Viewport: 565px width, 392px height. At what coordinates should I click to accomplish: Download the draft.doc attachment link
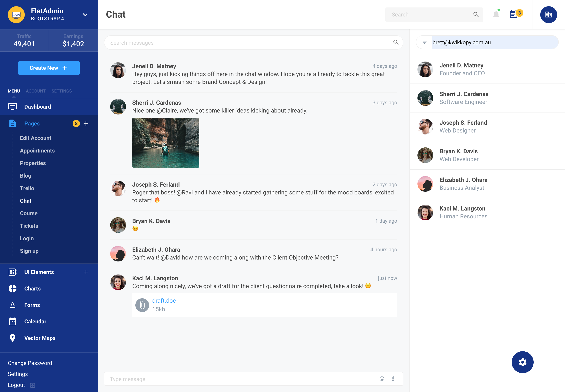click(x=164, y=301)
